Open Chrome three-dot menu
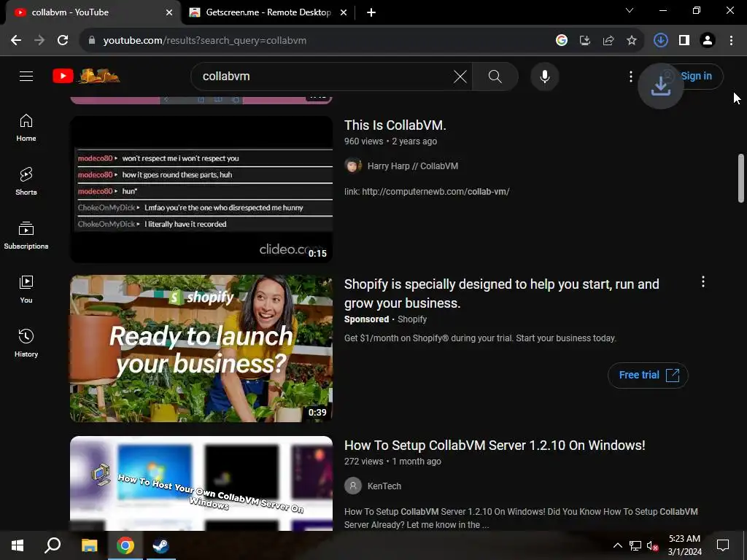 [731, 41]
